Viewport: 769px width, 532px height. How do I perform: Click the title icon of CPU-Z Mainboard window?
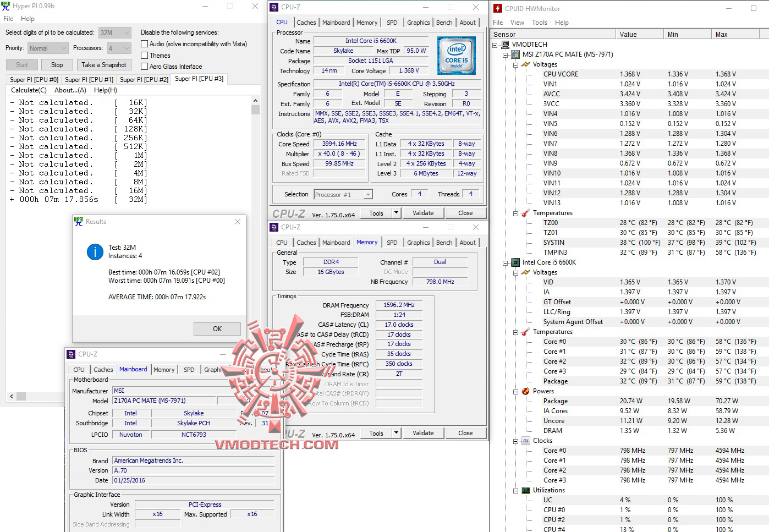(71, 354)
